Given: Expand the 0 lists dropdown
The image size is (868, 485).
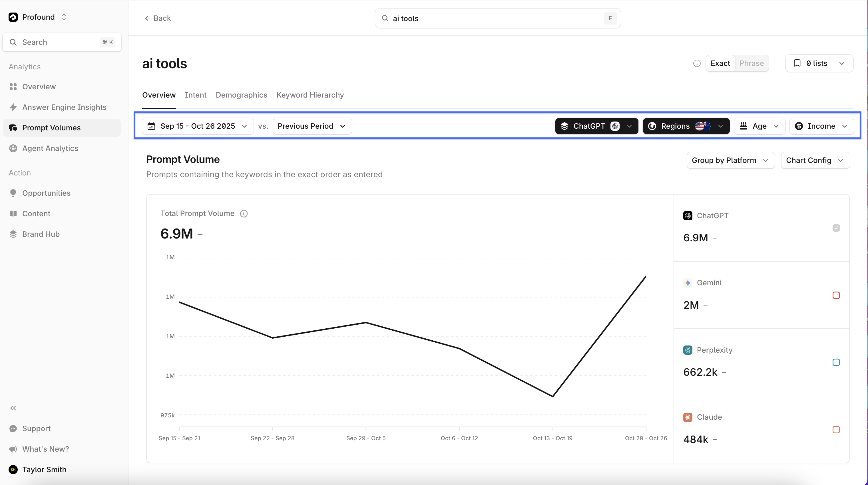Looking at the screenshot, I should pyautogui.click(x=819, y=63).
